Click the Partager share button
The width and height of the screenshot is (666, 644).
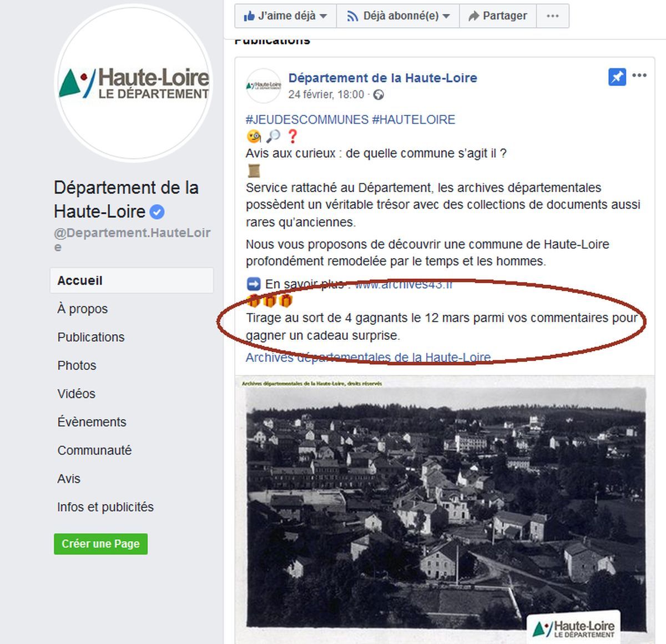point(498,16)
